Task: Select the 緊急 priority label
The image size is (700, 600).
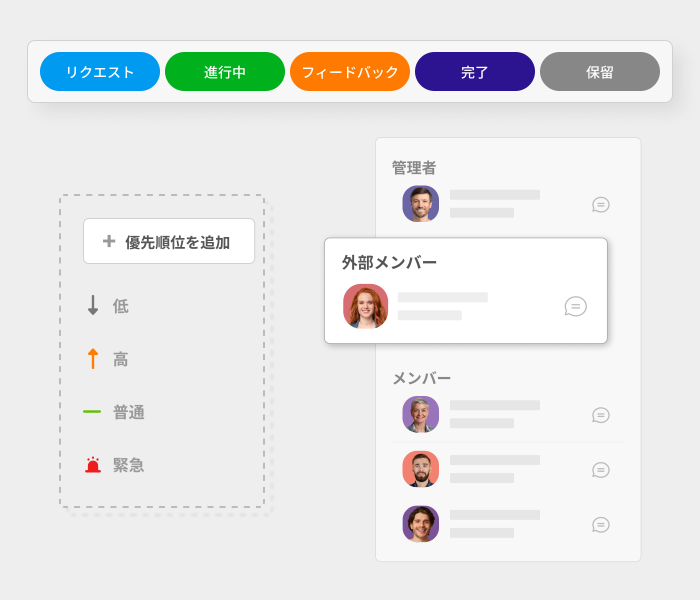Action: pos(128,465)
